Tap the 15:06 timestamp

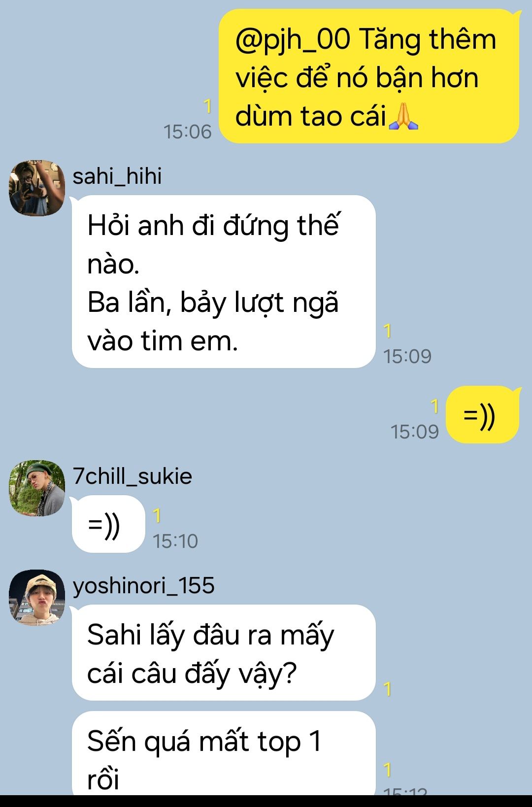(187, 132)
